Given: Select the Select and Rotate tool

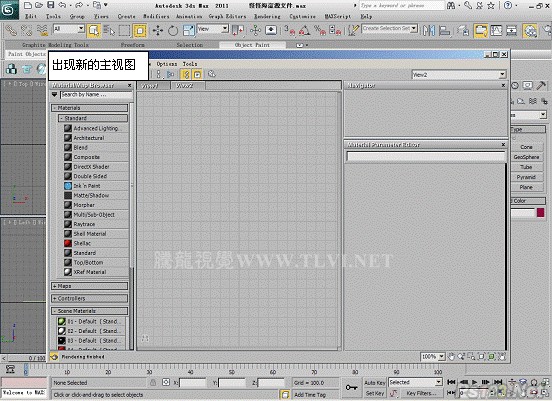Looking at the screenshot, I should coord(173,31).
